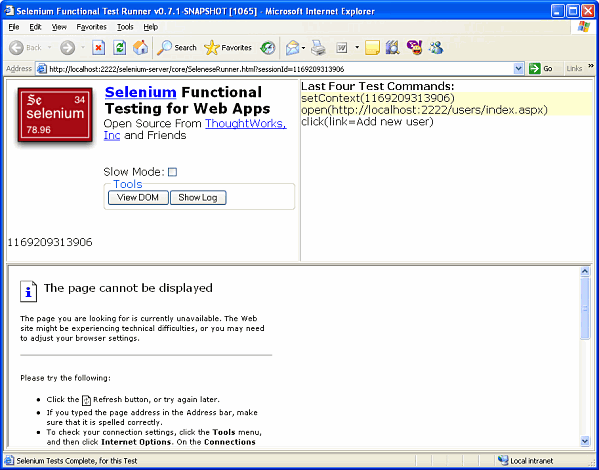The image size is (599, 470).
Task: Open the Search toolbar button
Action: pos(176,48)
